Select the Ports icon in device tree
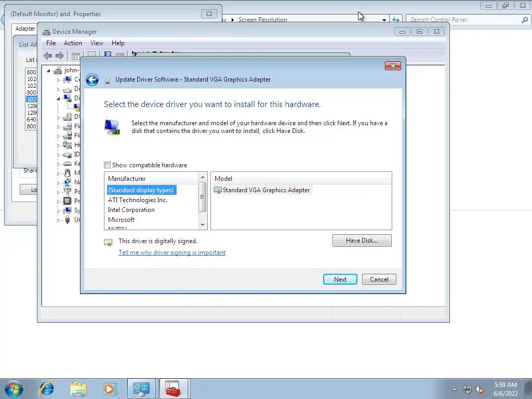The width and height of the screenshot is (532, 399). coord(68,191)
